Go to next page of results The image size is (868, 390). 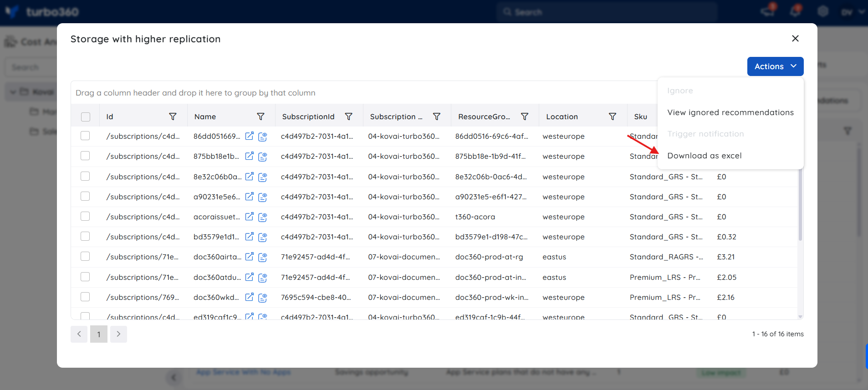pos(118,334)
